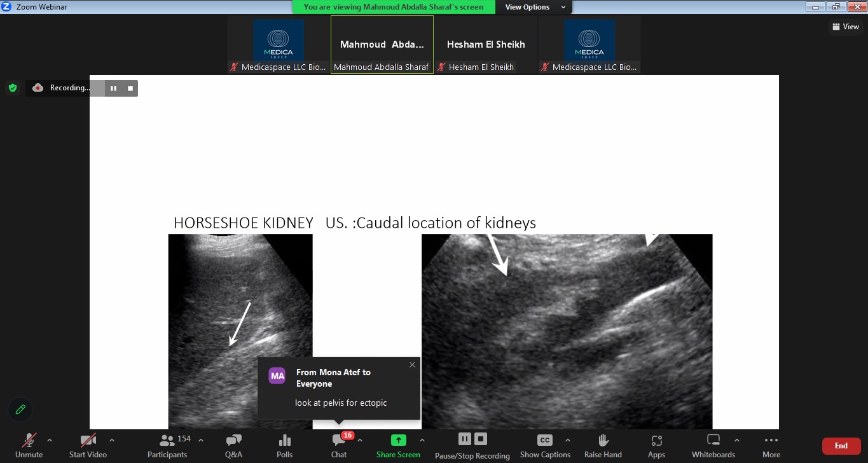Click the green Share Screen icon
This screenshot has width=868, height=463.
tap(398, 440)
